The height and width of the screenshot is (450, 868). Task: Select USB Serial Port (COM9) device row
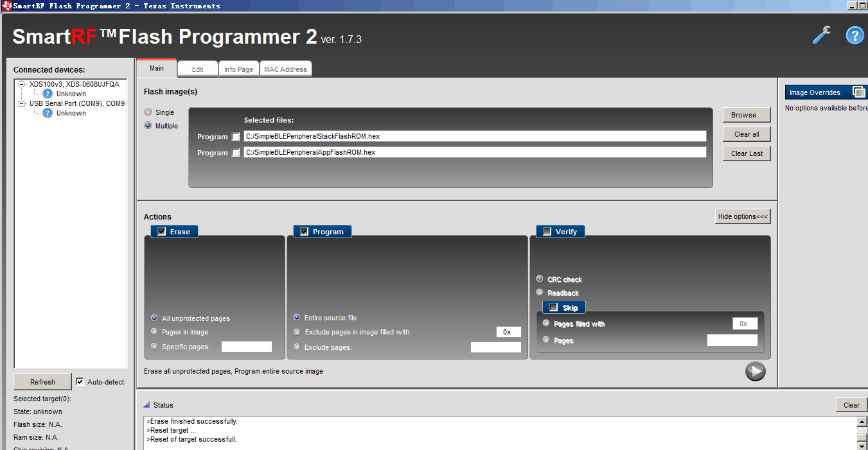pyautogui.click(x=77, y=103)
